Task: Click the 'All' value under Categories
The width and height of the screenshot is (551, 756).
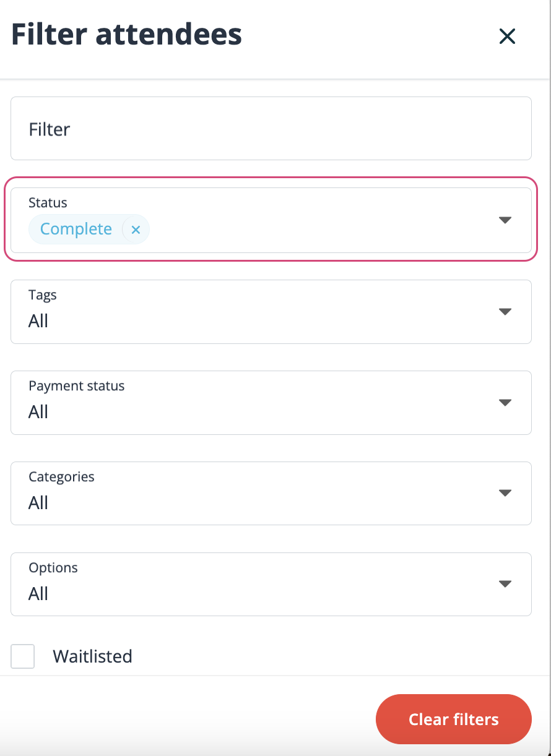Action: tap(38, 503)
